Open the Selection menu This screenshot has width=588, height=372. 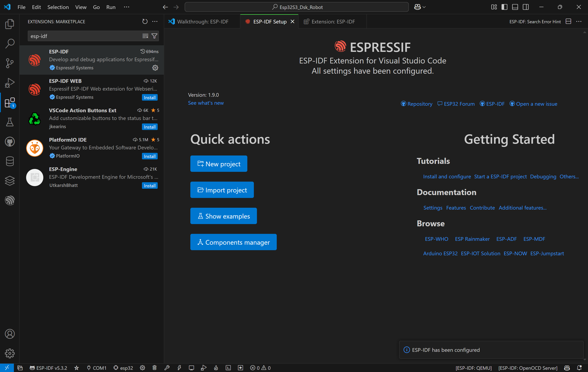click(x=58, y=7)
